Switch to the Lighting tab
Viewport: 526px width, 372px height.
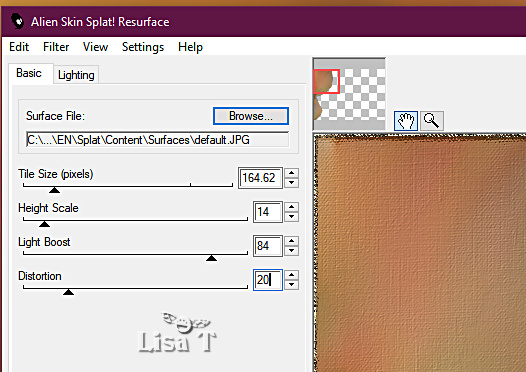(x=76, y=75)
